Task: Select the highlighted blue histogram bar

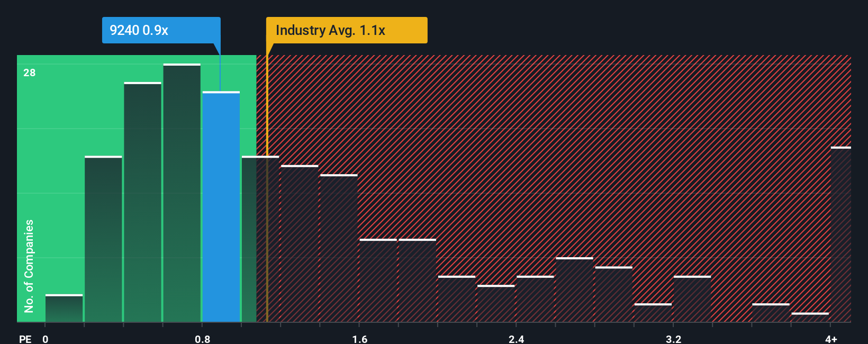Action: (221, 207)
